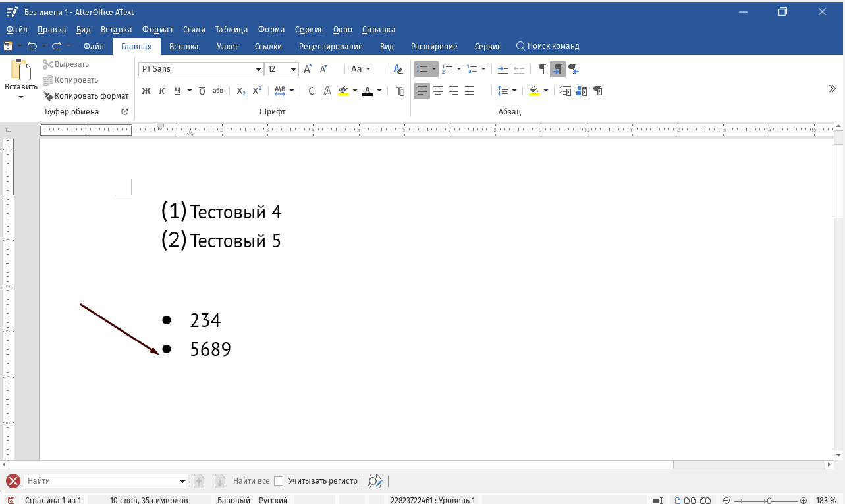Toggle the ordered numbered list button
Image resolution: width=845 pixels, height=504 pixels.
click(x=447, y=69)
